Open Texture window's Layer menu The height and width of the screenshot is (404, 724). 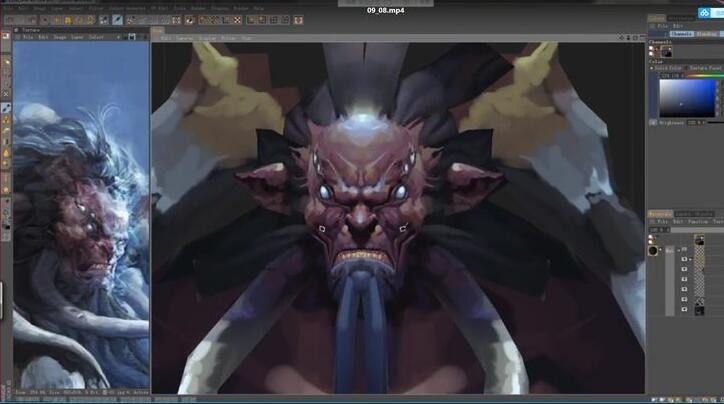click(77, 37)
